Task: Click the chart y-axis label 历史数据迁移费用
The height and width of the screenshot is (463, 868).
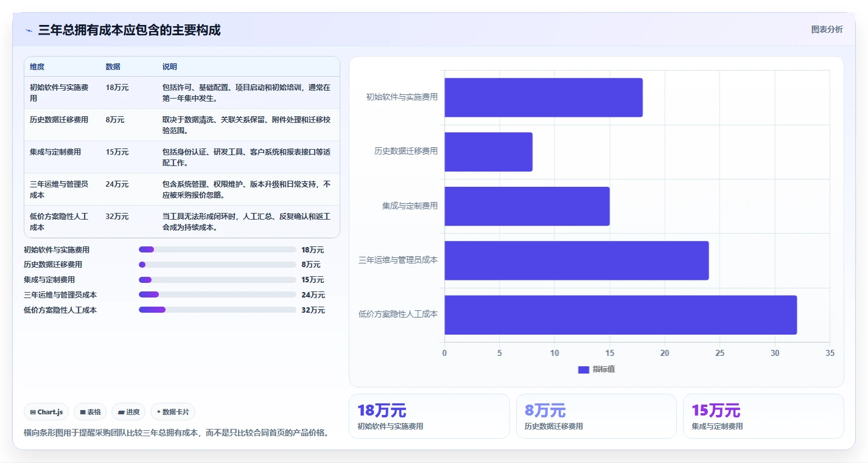Action: click(406, 151)
